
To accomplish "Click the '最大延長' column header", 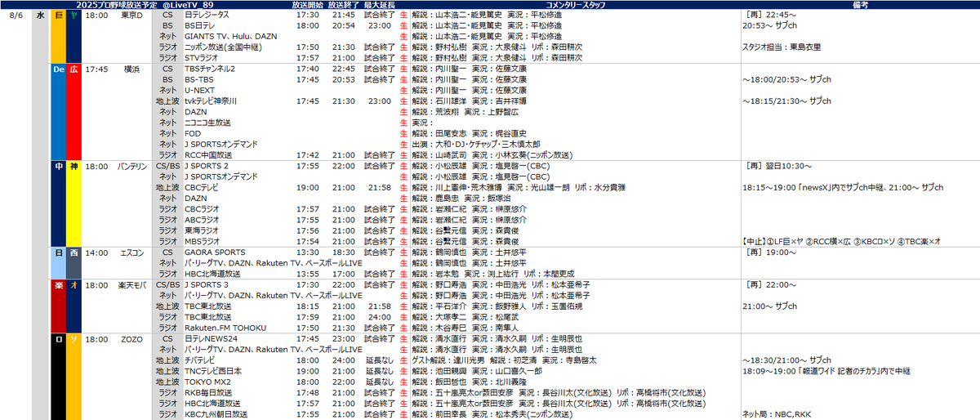I will (380, 5).
